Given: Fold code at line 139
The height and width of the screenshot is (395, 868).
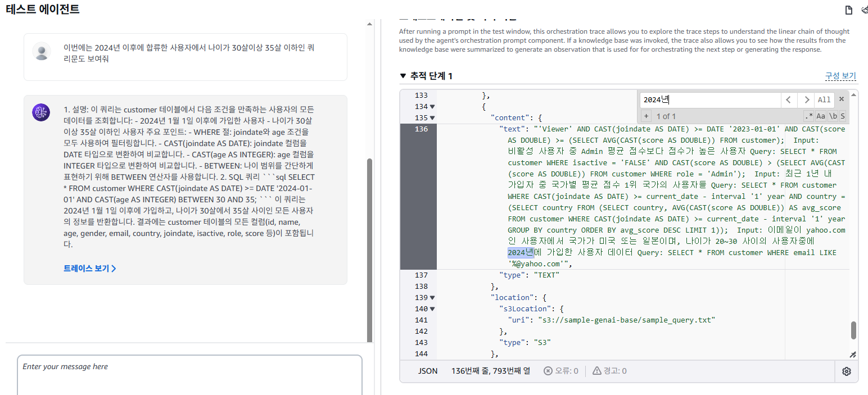Looking at the screenshot, I should coord(432,298).
